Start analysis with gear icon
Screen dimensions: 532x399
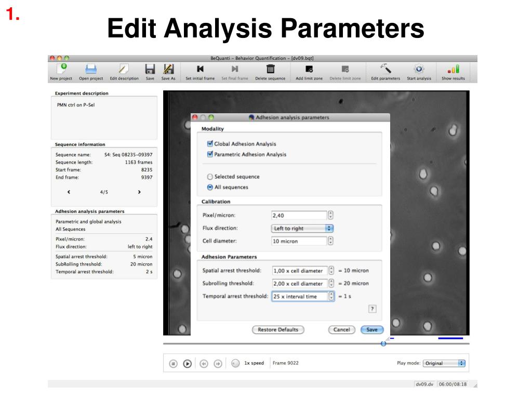tap(419, 69)
